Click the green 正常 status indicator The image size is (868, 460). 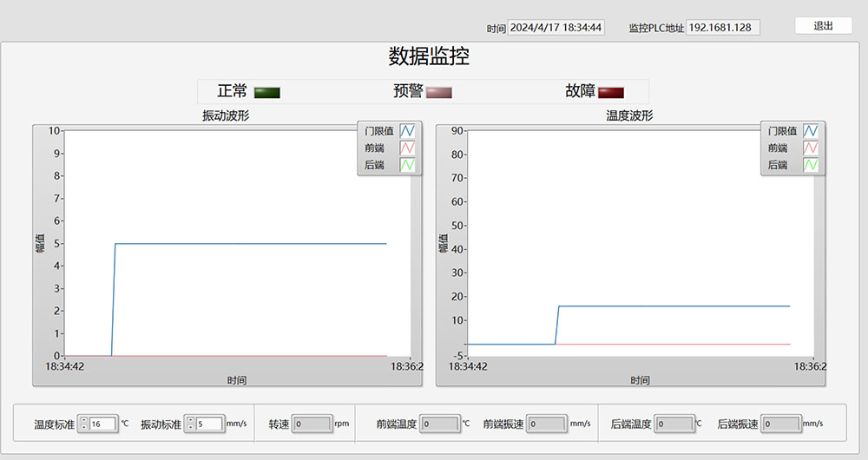point(266,92)
